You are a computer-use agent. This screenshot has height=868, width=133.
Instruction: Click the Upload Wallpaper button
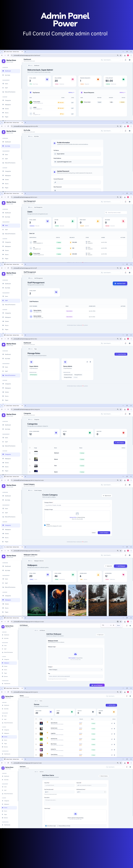(x=97, y=685)
